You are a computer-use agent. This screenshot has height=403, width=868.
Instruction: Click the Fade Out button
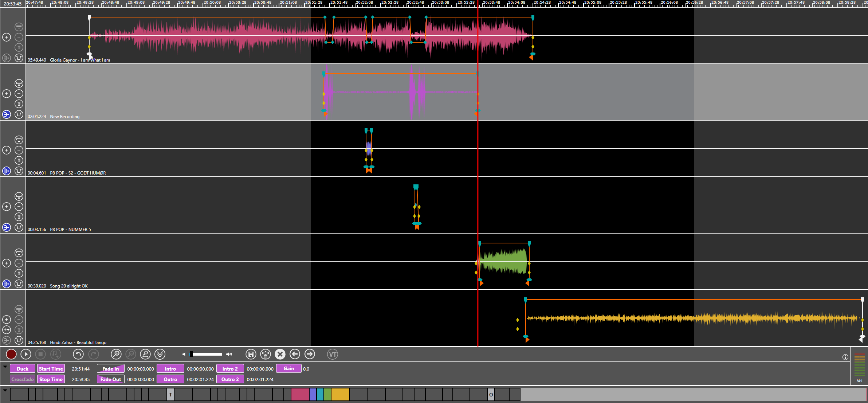click(111, 379)
